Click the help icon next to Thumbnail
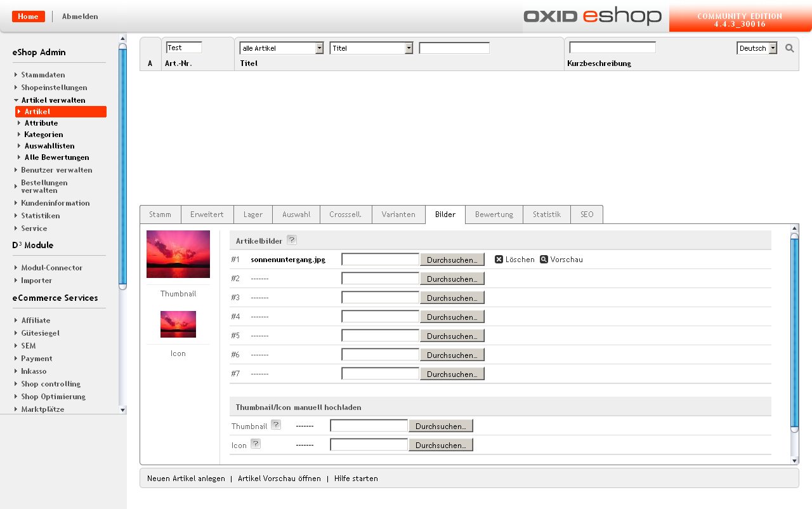The image size is (812, 509). pos(275,425)
